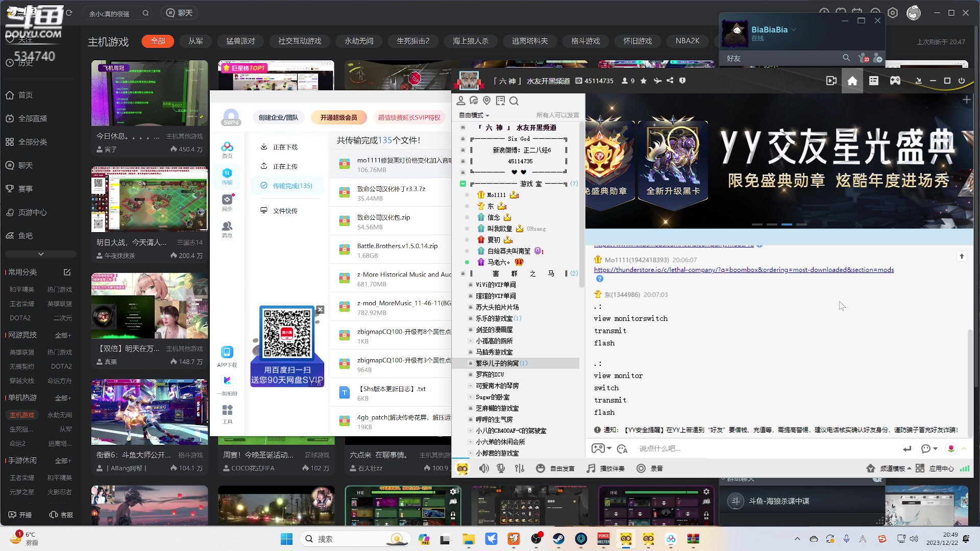The width and height of the screenshot is (980, 551).
Task: Open 正在上传 list in Baidu Netdisk
Action: coord(279,166)
